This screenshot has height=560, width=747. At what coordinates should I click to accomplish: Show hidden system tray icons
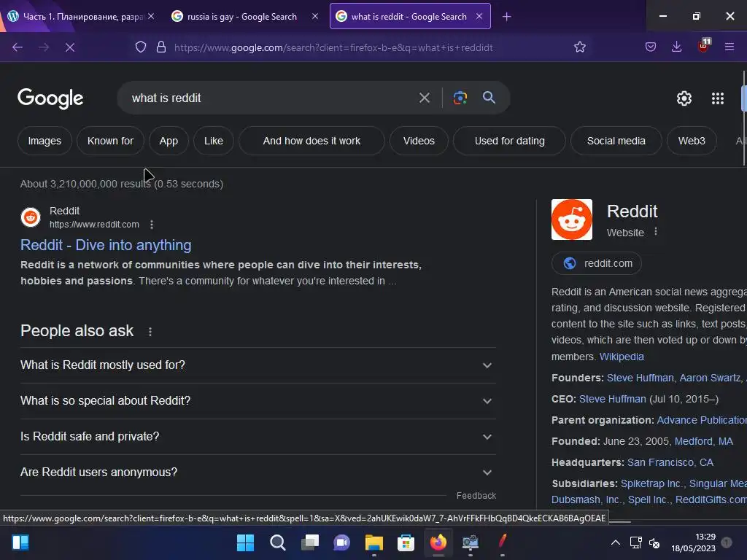(x=616, y=542)
